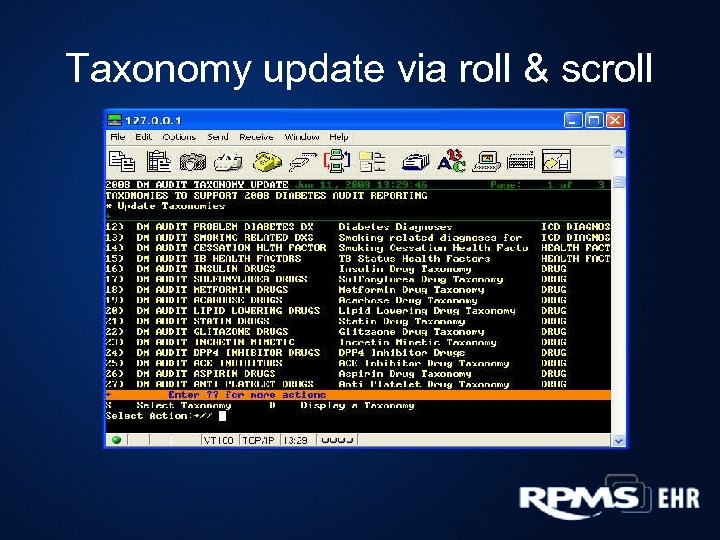Click the printer toolbar icon

click(228, 163)
